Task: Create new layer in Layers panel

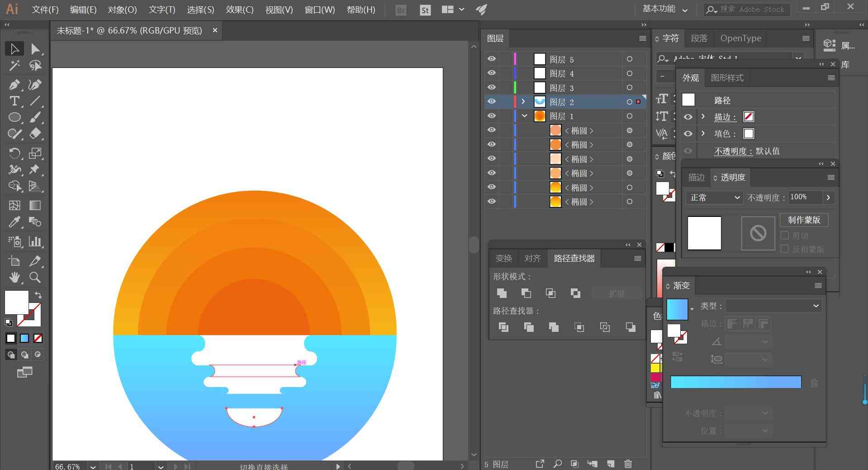Action: point(611,464)
